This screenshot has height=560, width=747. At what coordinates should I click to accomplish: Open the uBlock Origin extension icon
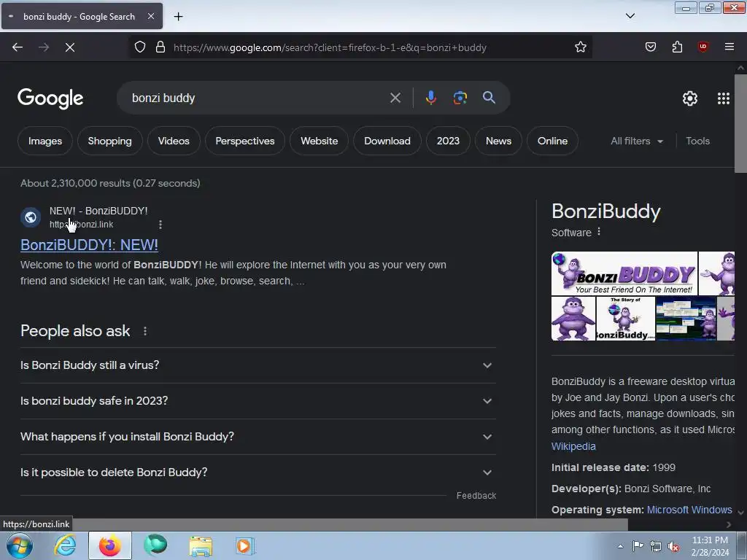[703, 47]
